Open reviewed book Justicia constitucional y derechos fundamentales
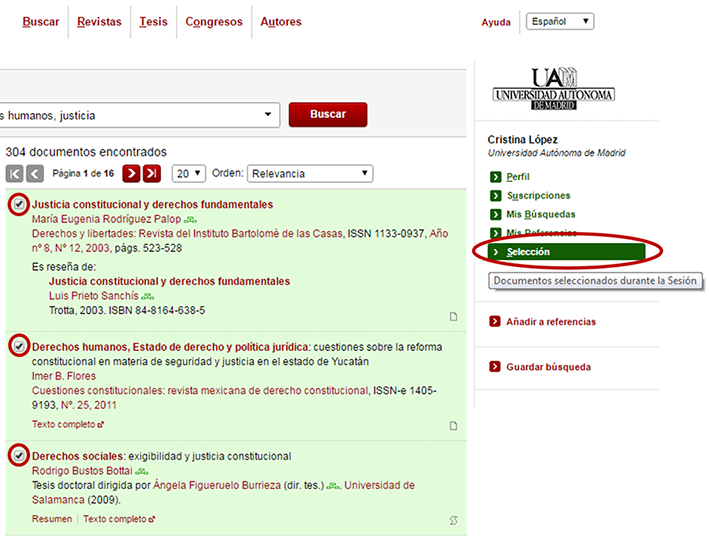Screen dimensions: 709x536 pyautogui.click(x=170, y=281)
